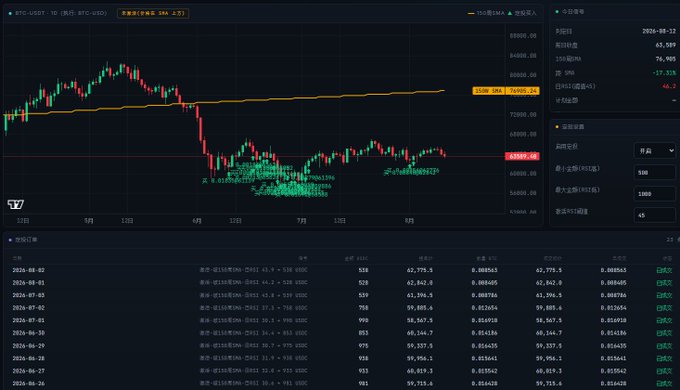This screenshot has width=680, height=390.
Task: Click the 61,396.5 limit price in the 07-03 row
Action: [x=419, y=295]
